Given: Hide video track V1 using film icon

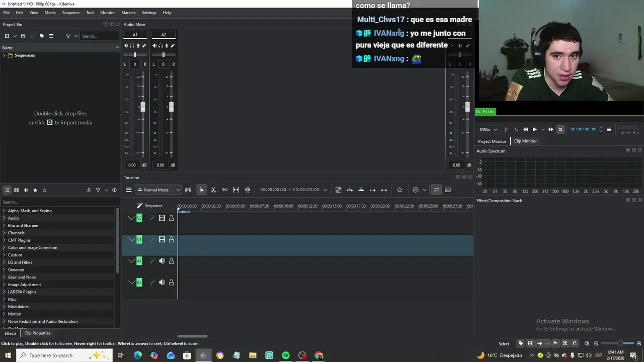Looking at the screenshot, I should click(162, 240).
